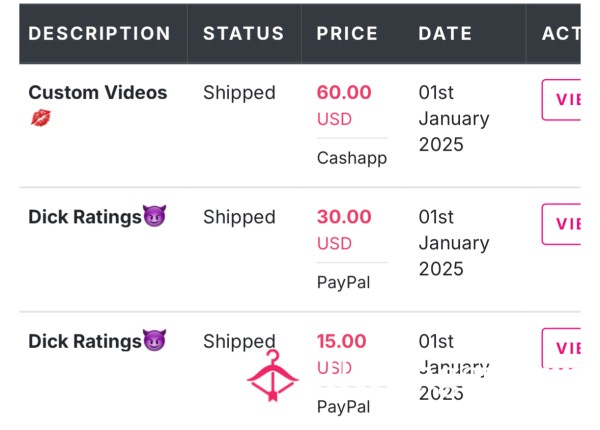Screen dimensions: 600x430
Task: View the 30.00 USD PayPal order
Action: [561, 224]
